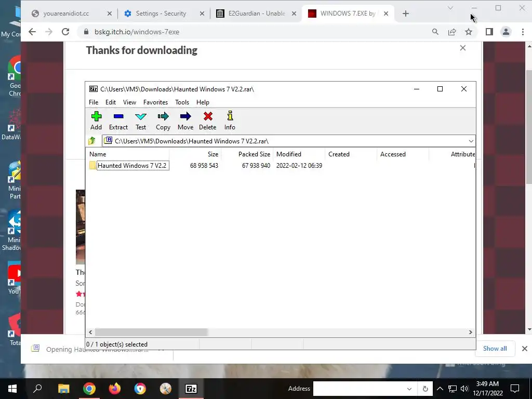Viewport: 532px width, 399px height.
Task: Sort by the Packed Size column
Action: pos(247,154)
